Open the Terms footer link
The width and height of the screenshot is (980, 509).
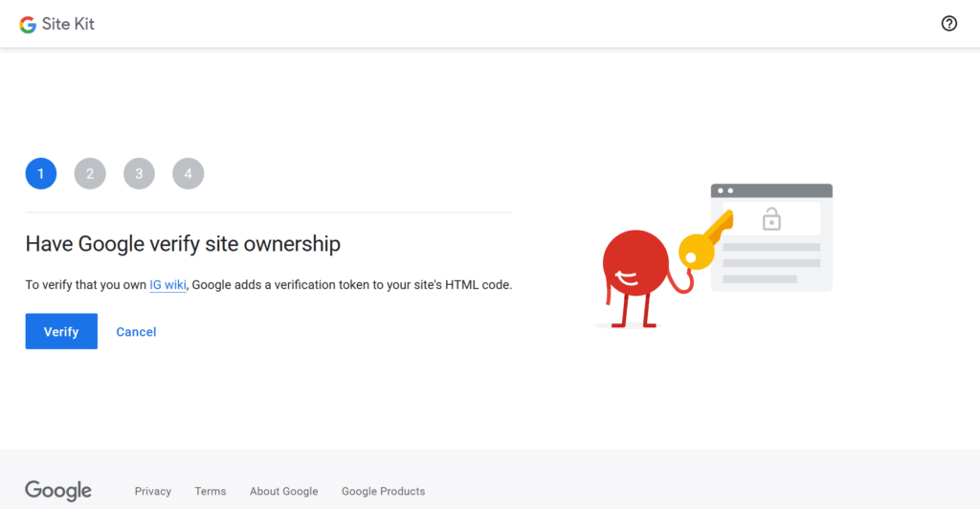[x=210, y=491]
